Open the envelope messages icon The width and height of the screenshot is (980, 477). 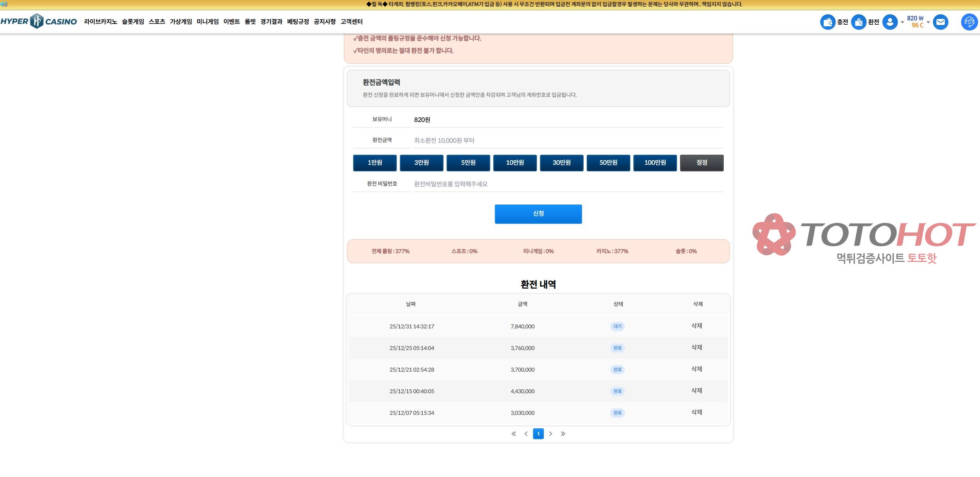click(x=940, y=22)
